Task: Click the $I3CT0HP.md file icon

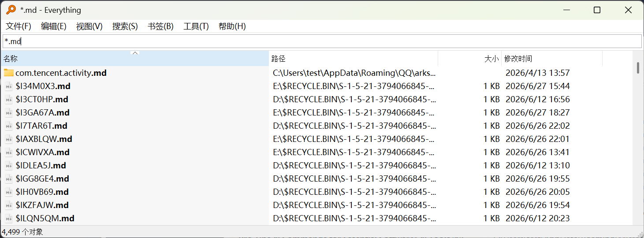Action: [x=9, y=99]
